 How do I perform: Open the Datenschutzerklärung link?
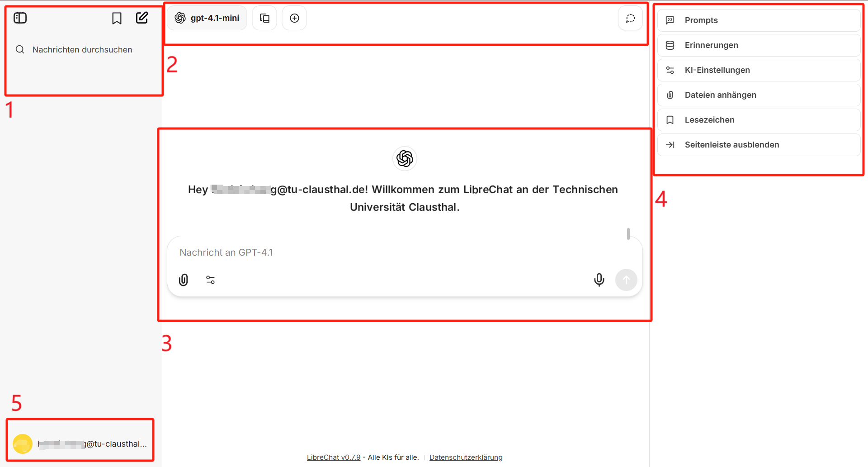(x=466, y=457)
